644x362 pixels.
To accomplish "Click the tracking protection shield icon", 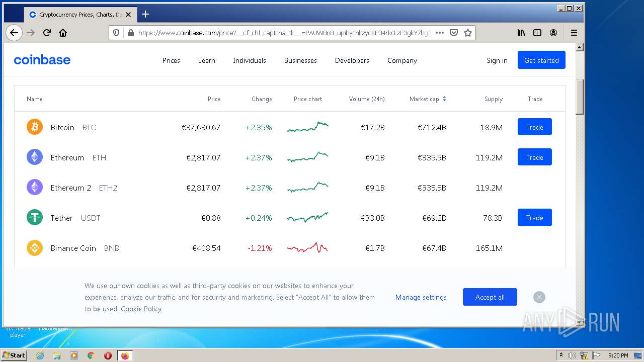I will pyautogui.click(x=116, y=33).
